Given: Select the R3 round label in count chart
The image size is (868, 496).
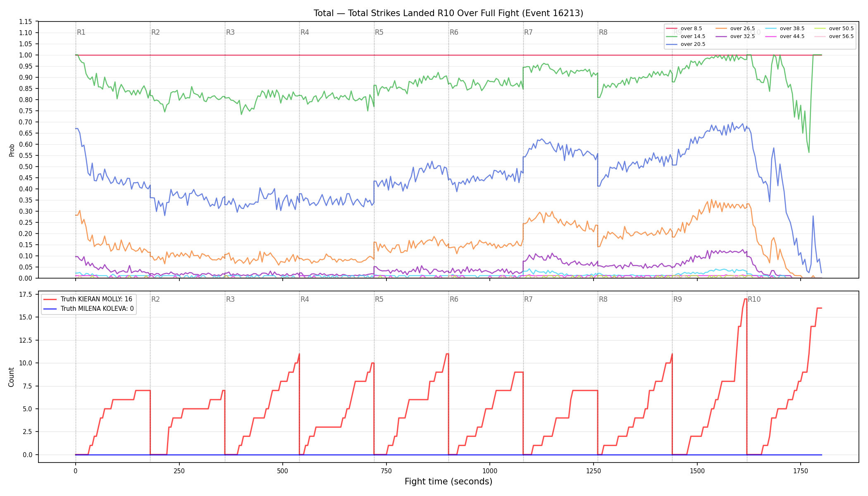Looking at the screenshot, I should pos(230,299).
